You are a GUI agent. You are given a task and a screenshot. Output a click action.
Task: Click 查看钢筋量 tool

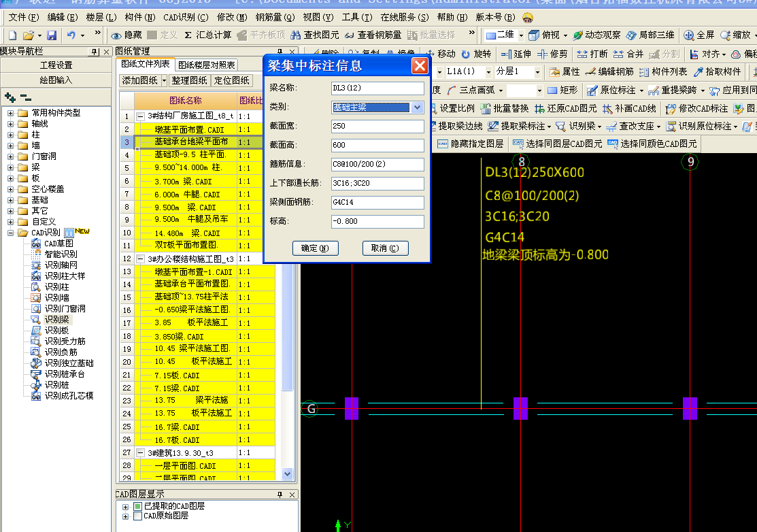click(x=373, y=35)
